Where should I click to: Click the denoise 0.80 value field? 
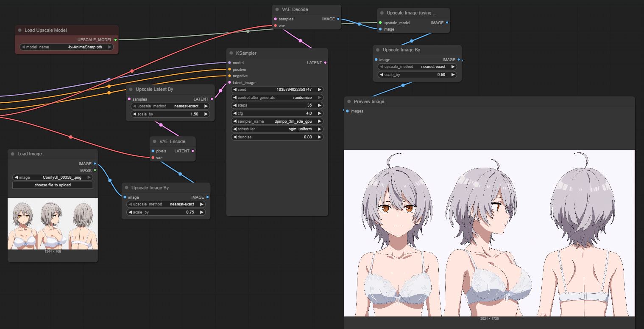click(277, 137)
